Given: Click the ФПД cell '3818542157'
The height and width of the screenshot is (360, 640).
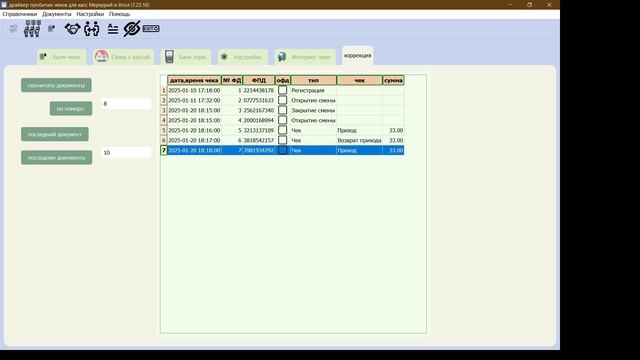Looking at the screenshot, I should (259, 140).
